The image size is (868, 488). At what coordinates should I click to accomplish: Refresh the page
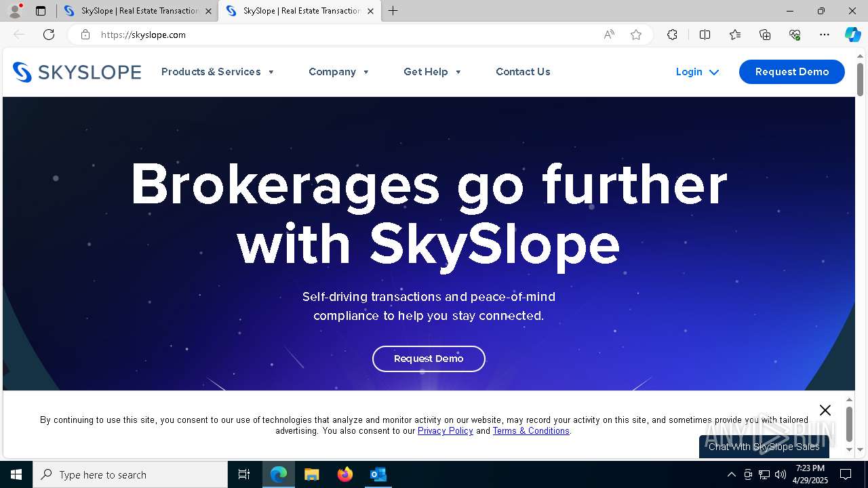(x=49, y=35)
